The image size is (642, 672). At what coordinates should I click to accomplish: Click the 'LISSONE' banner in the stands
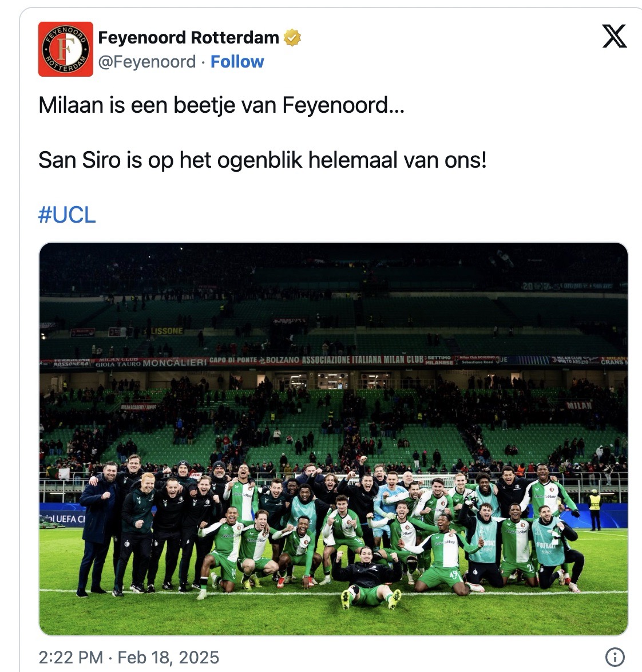(167, 331)
